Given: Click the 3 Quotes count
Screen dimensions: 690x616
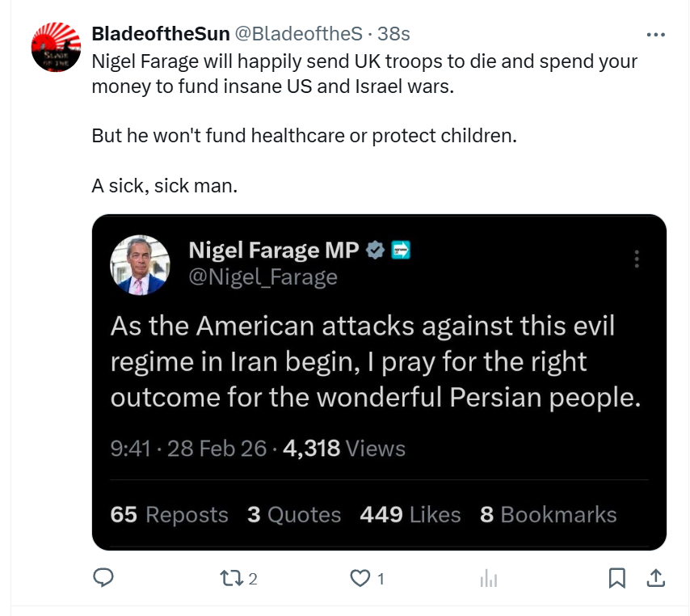Looking at the screenshot, I should pyautogui.click(x=294, y=515).
